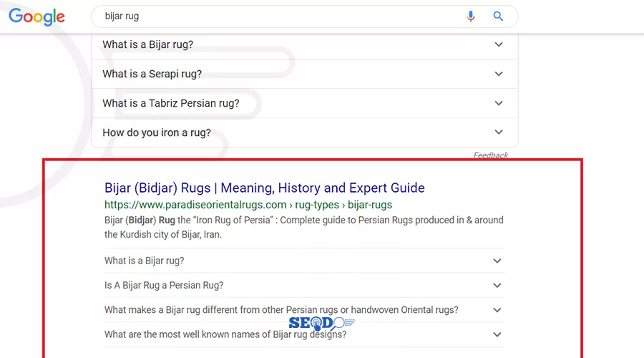Expand the "Is A Bijar Rug a Persian Rug?" chevron
644x358 pixels.
tap(497, 285)
